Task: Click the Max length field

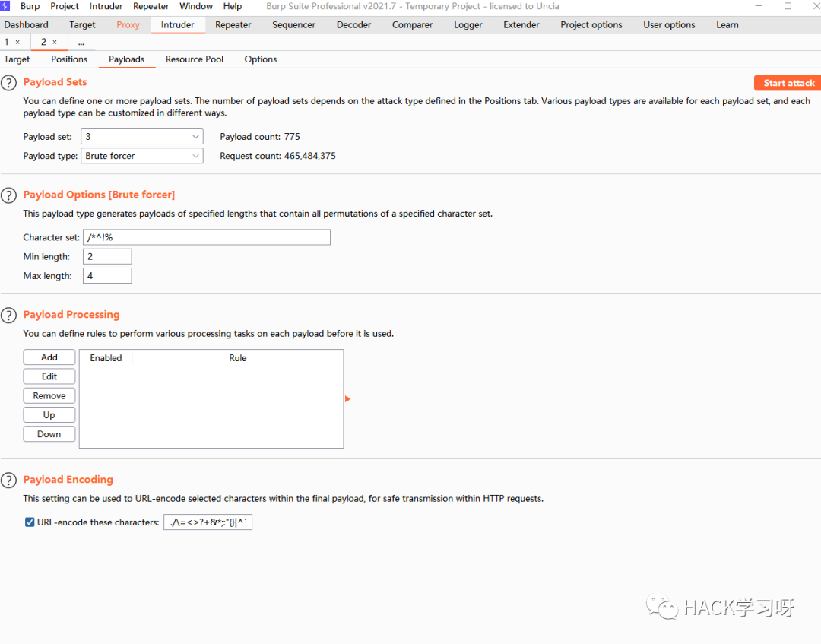Action: click(x=107, y=275)
